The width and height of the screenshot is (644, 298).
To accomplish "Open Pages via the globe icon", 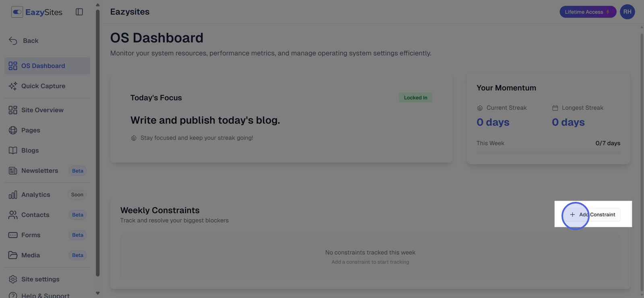I will click(x=12, y=130).
